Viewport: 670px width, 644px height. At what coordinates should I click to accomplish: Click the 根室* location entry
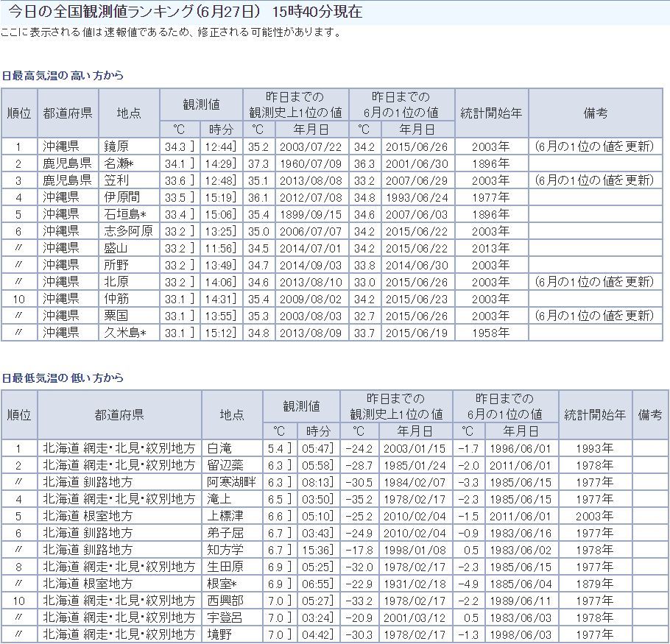pyautogui.click(x=222, y=584)
